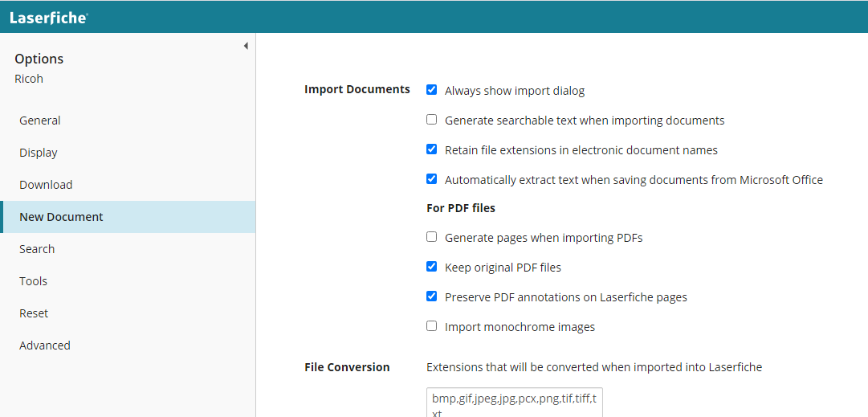Click the file extensions conversion text box
The width and height of the screenshot is (868, 417).
(514, 403)
